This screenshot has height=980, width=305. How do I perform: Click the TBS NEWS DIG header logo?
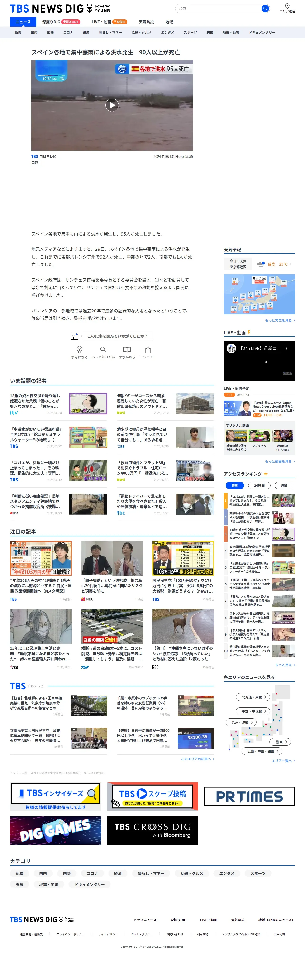tap(60, 8)
